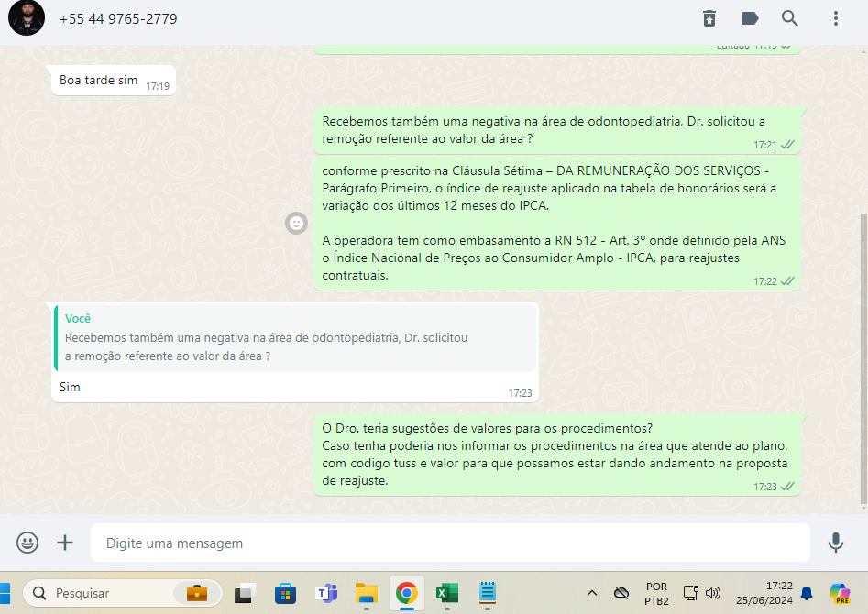Click the quoted Você reply preview
This screenshot has width=868, height=614.
[295, 338]
